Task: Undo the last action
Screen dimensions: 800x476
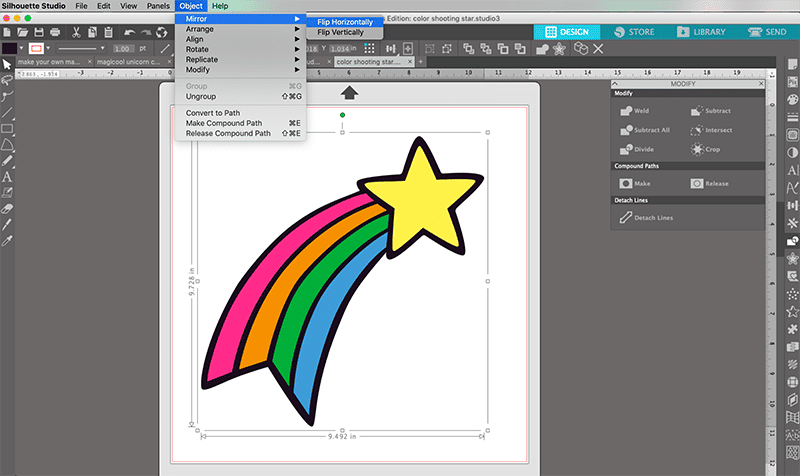Action: click(130, 33)
